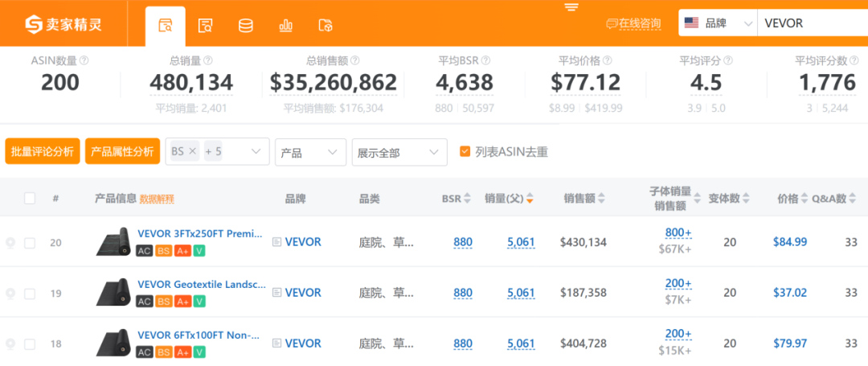Click BSR value 880 in row 20
The width and height of the screenshot is (868, 366).
463,242
